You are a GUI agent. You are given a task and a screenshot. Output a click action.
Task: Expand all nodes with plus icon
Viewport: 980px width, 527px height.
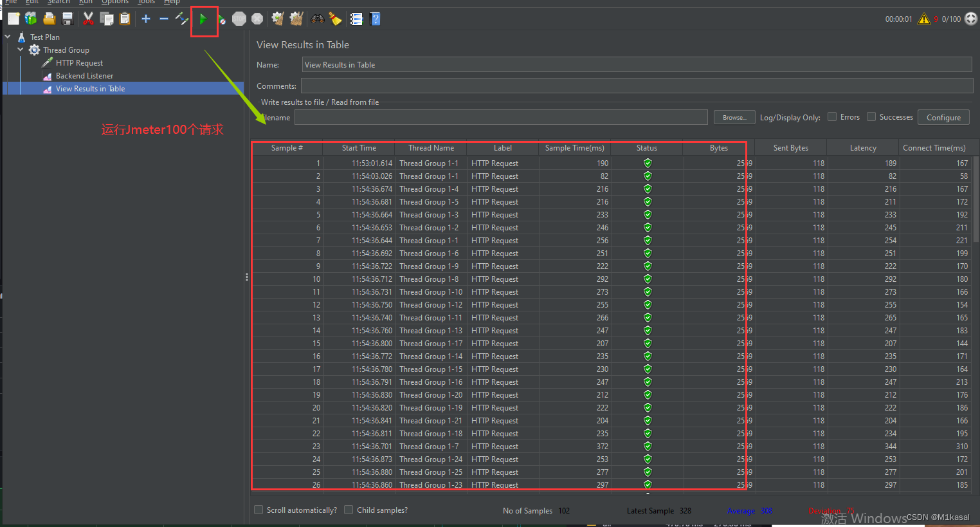pyautogui.click(x=146, y=19)
